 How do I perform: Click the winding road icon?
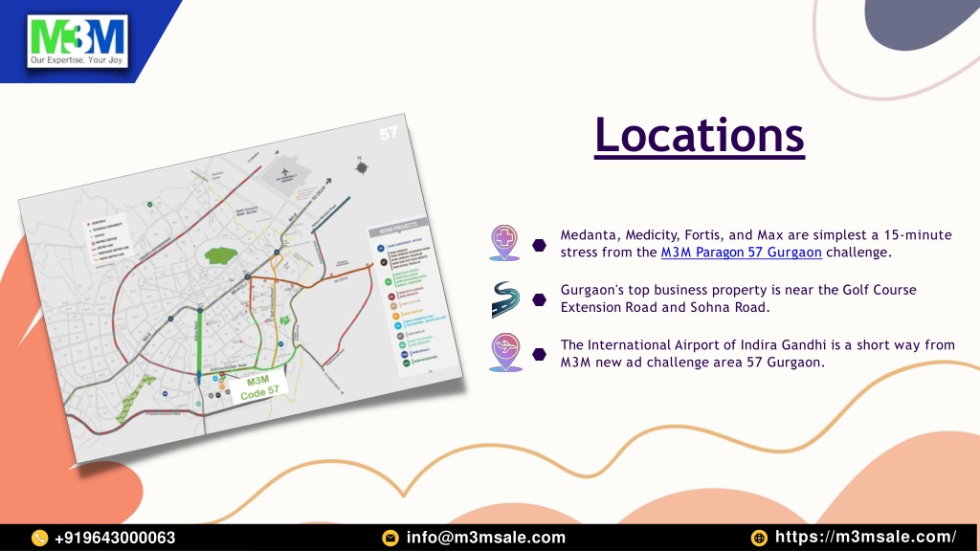[505, 299]
